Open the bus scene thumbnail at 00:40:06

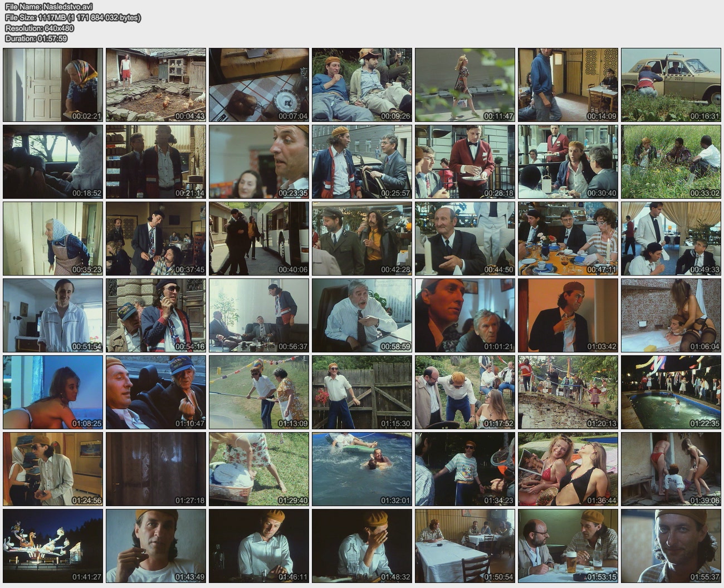tap(259, 238)
